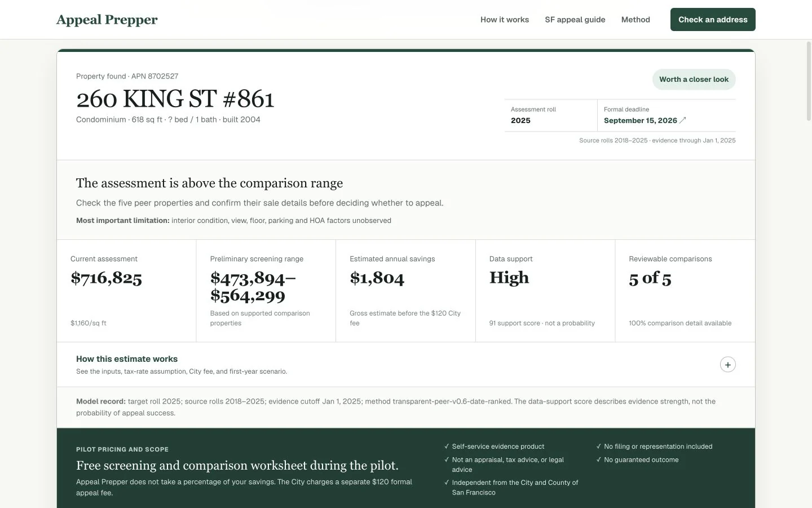Click the checkmark beside Self-service evidence product

pos(447,446)
